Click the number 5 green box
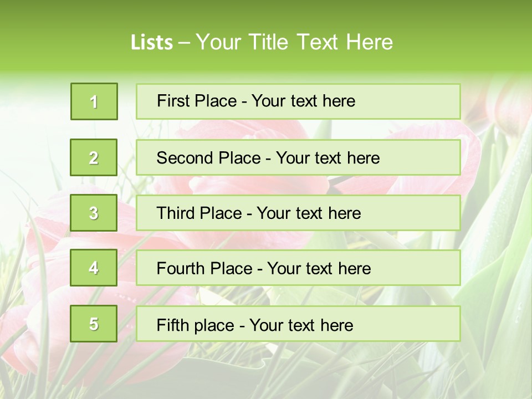Image resolution: width=532 pixels, height=399 pixels. pyautogui.click(x=94, y=324)
